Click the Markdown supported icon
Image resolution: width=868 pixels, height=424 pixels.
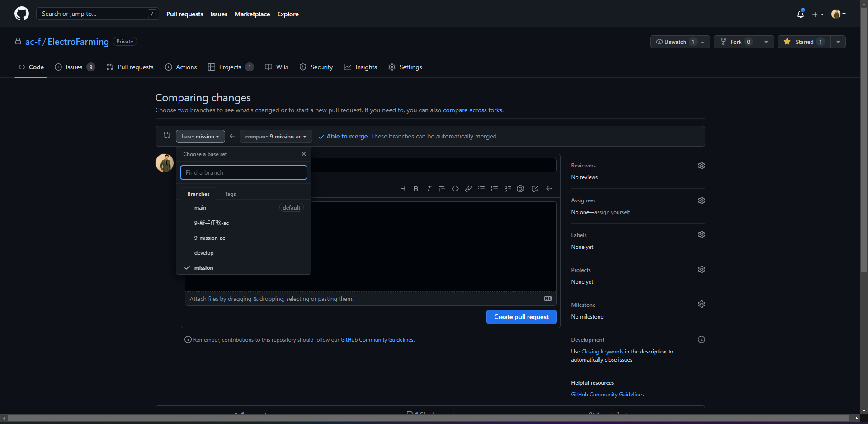[x=548, y=299]
